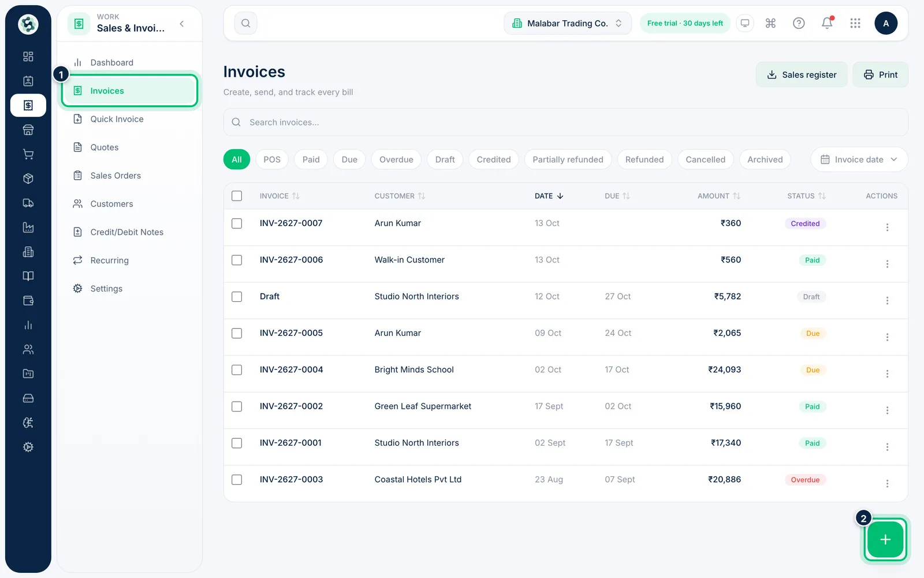This screenshot has width=924, height=578.
Task: Open the building icon in the left rail
Action: pyautogui.click(x=28, y=252)
